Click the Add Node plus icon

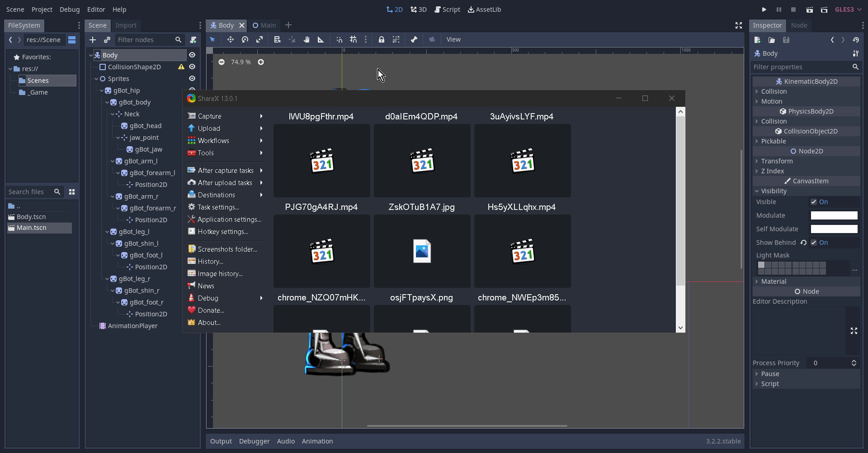(x=93, y=40)
